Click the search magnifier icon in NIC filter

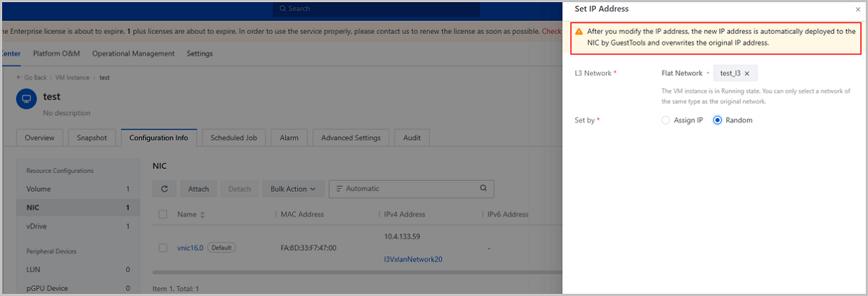[x=483, y=189]
